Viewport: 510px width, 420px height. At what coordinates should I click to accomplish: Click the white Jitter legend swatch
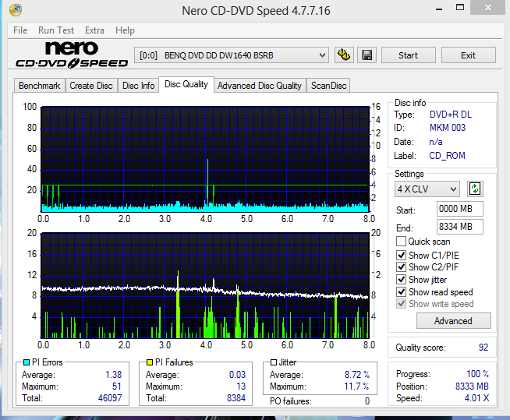[x=274, y=362]
